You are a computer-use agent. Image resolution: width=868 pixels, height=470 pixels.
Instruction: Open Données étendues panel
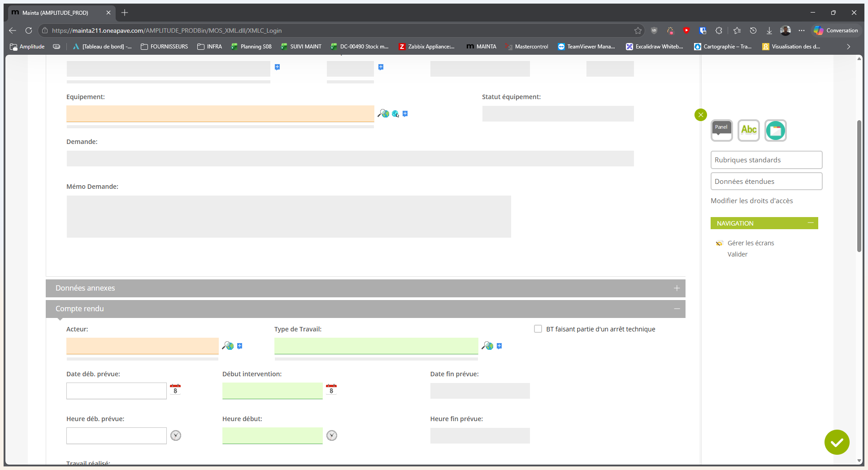pyautogui.click(x=766, y=182)
